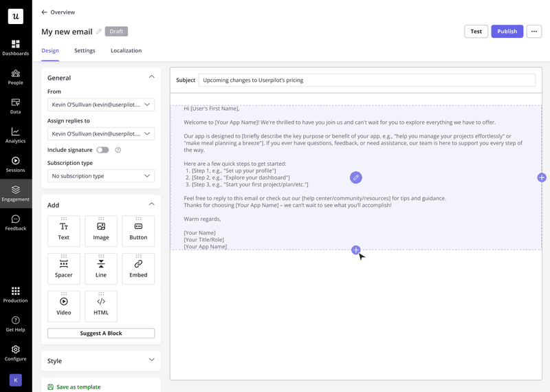Click the purple edit block pencil icon
The width and height of the screenshot is (550, 392).
pos(355,177)
